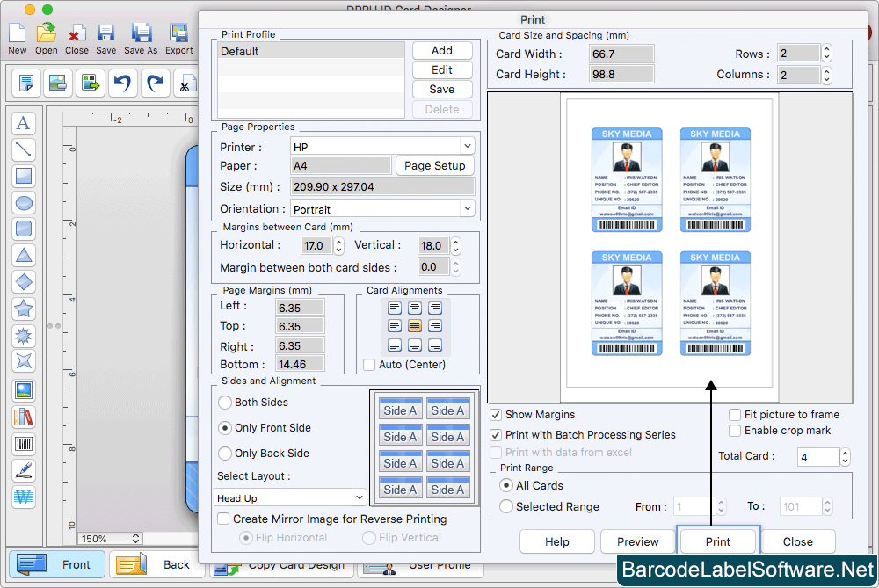
Task: Select the starburst shape tool
Action: 24,335
